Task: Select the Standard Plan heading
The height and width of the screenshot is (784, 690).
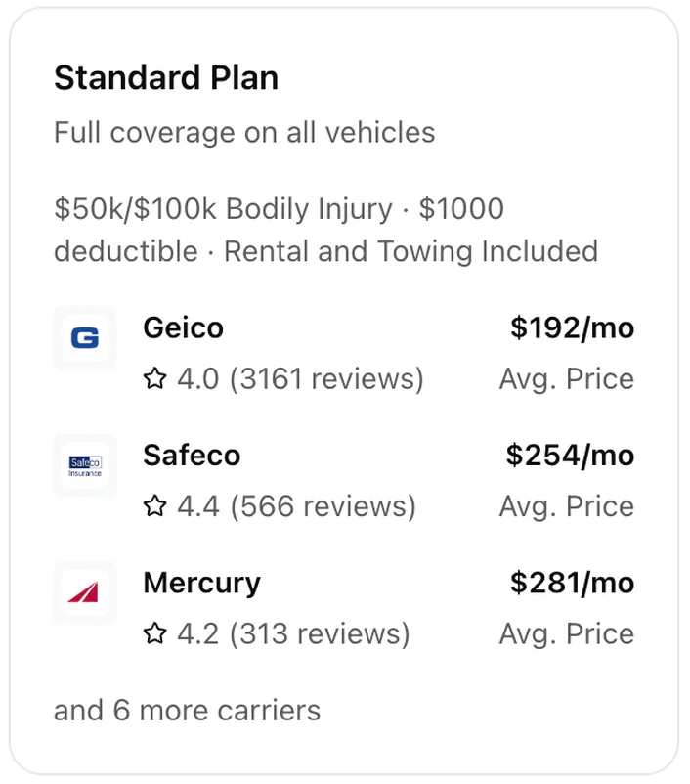Action: [164, 78]
